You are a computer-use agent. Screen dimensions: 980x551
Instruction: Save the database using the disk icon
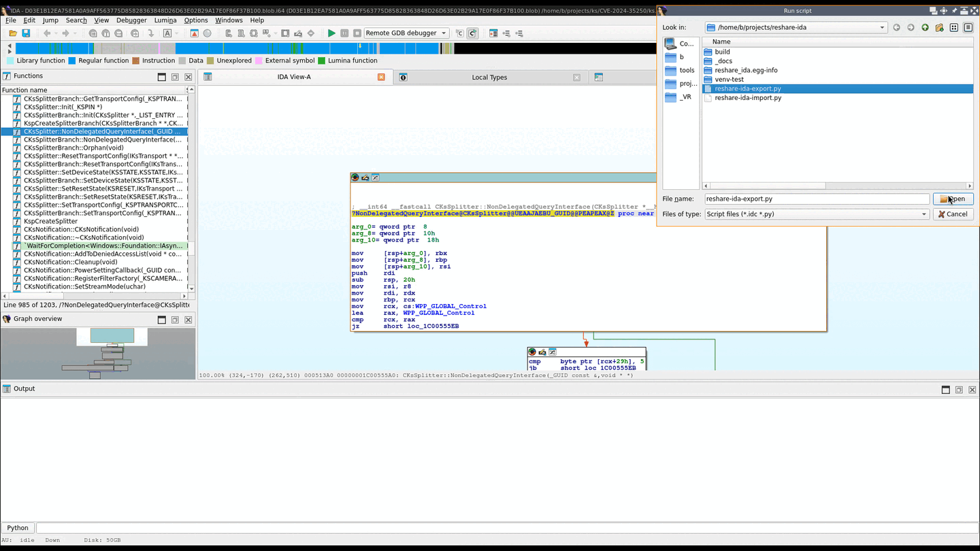[x=27, y=33]
